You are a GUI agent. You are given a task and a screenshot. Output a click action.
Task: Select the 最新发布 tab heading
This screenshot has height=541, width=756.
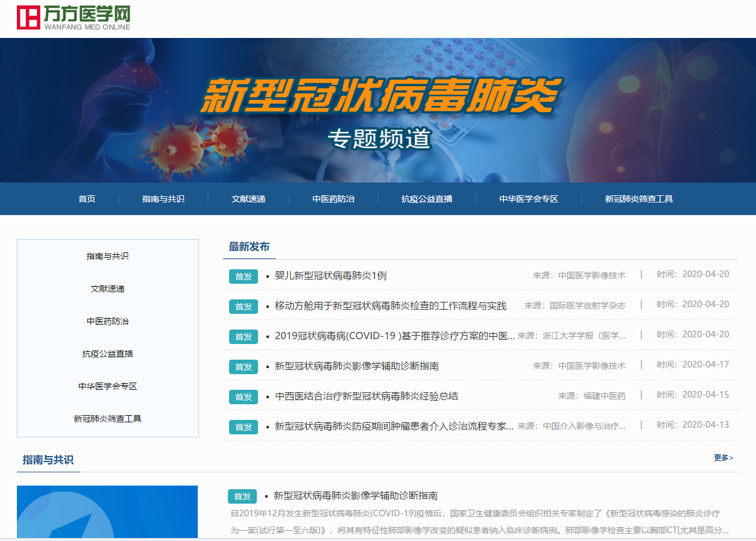[x=249, y=246]
